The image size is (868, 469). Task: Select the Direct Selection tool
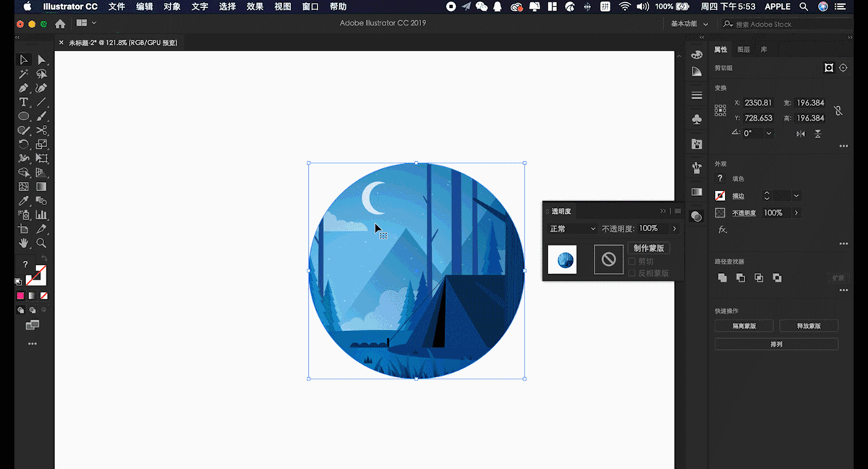(x=42, y=60)
